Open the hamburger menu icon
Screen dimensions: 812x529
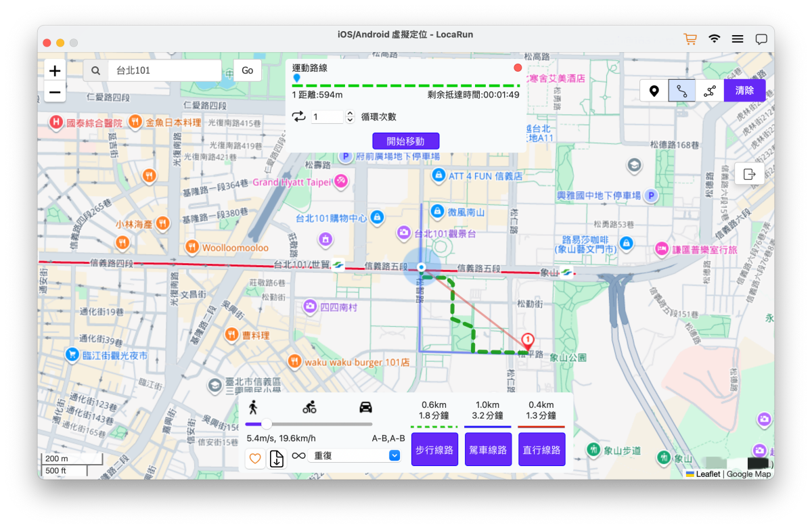pos(738,39)
